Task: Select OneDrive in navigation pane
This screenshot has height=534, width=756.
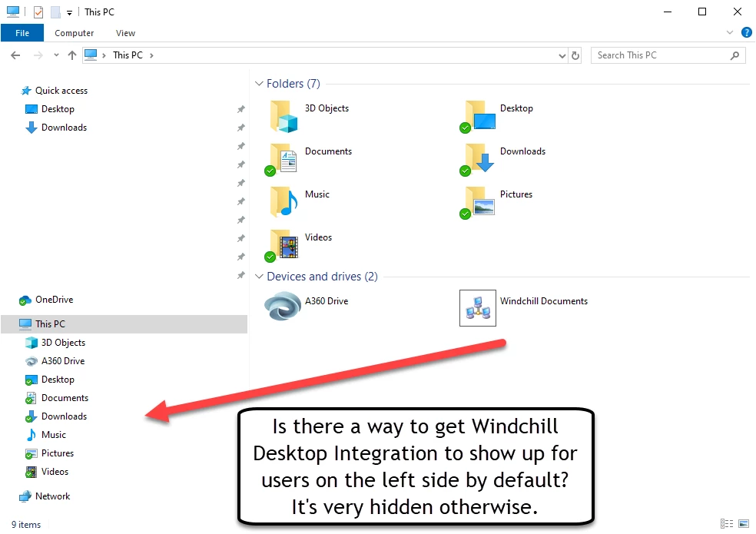Action: tap(46, 300)
